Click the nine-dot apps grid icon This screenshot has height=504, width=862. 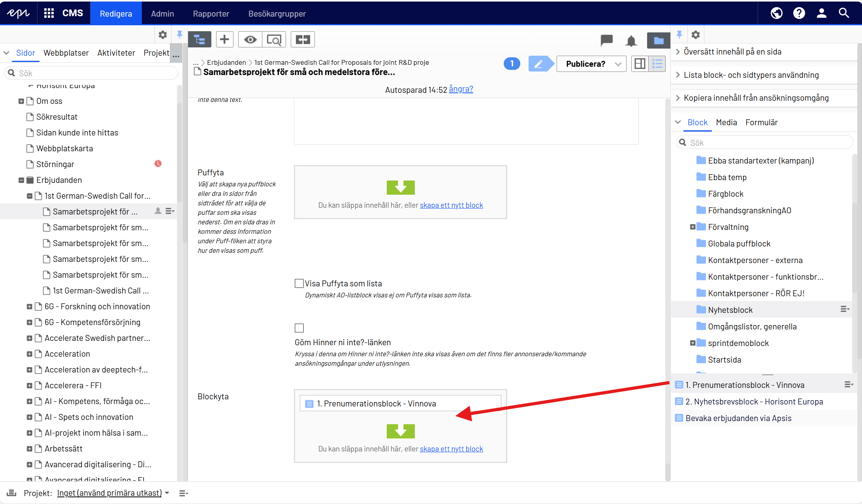tap(49, 13)
